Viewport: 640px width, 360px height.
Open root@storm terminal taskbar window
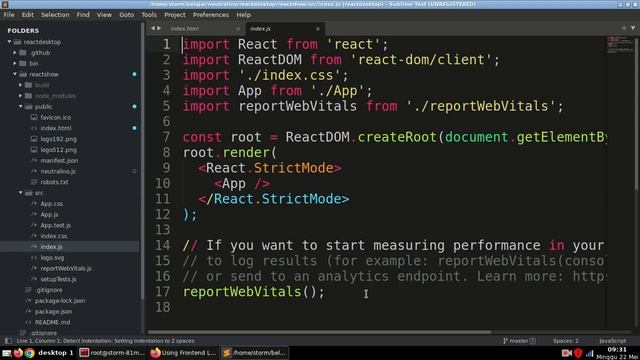click(112, 353)
